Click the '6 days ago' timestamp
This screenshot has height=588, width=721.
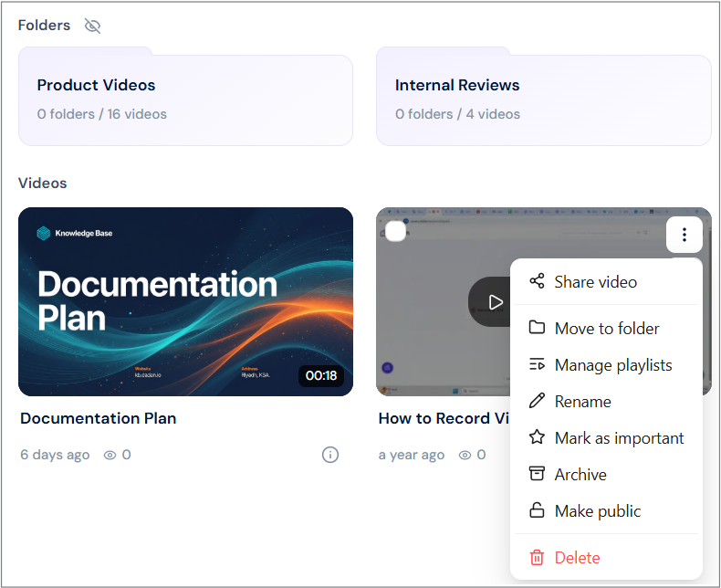[x=55, y=455]
